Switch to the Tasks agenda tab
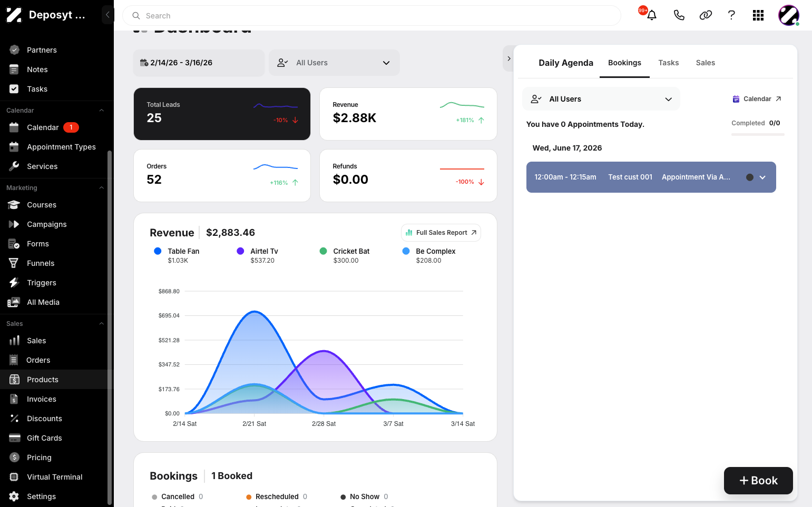The height and width of the screenshot is (507, 812). (x=668, y=63)
